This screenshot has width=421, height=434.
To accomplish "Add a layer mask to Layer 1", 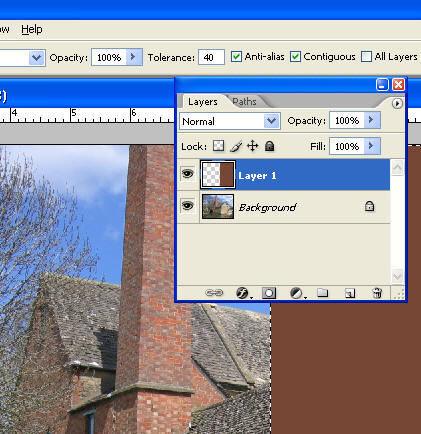I will tap(269, 293).
